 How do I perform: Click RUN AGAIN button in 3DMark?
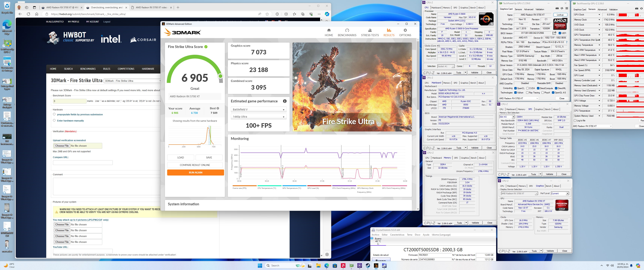pos(195,172)
